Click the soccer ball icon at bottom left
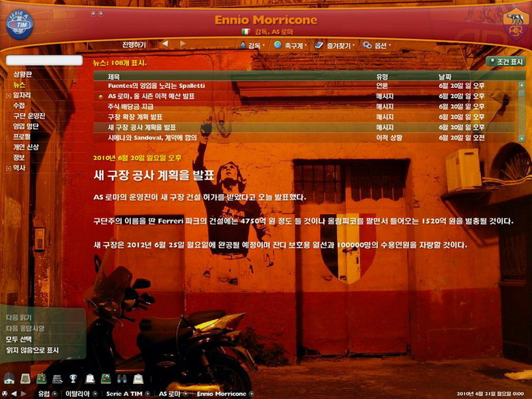 click(x=5, y=394)
